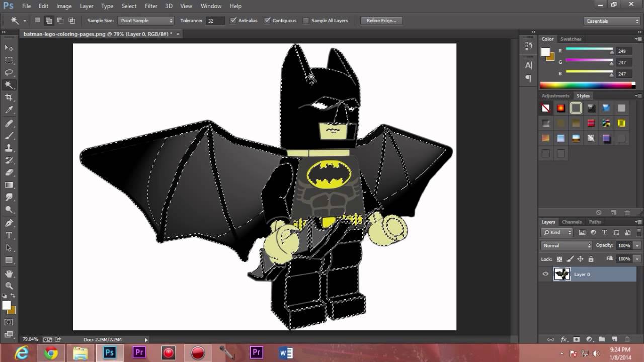Open the layer blending mode dropdown showing Normal

point(566,245)
